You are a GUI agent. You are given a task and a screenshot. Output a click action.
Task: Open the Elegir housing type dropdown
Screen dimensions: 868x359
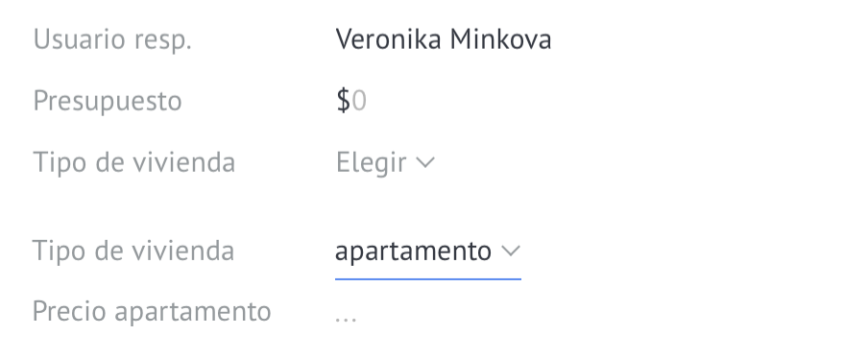pyautogui.click(x=385, y=162)
